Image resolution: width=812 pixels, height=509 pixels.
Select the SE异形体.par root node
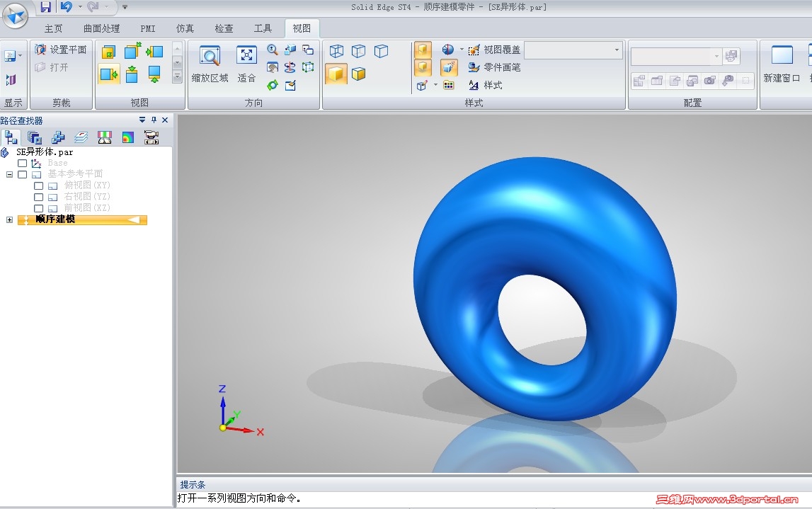(x=45, y=151)
